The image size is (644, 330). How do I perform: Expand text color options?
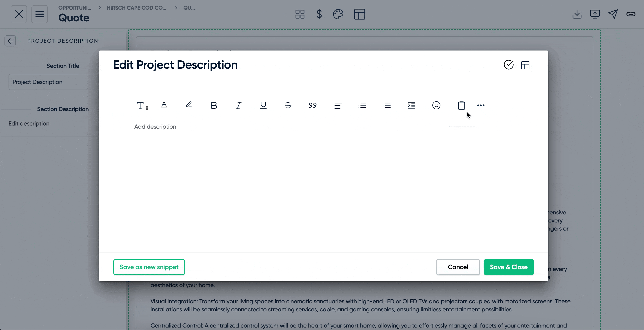pyautogui.click(x=164, y=105)
